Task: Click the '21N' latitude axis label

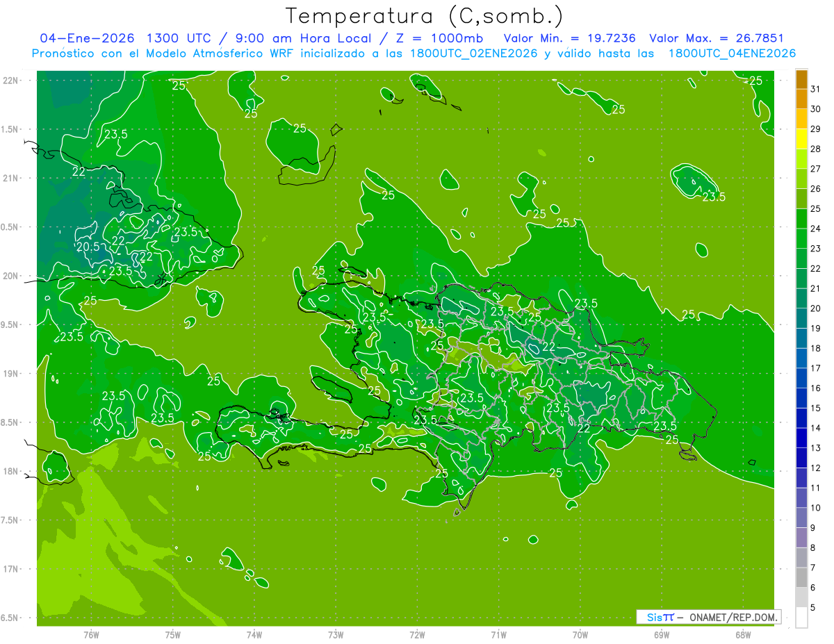Action: click(x=10, y=178)
